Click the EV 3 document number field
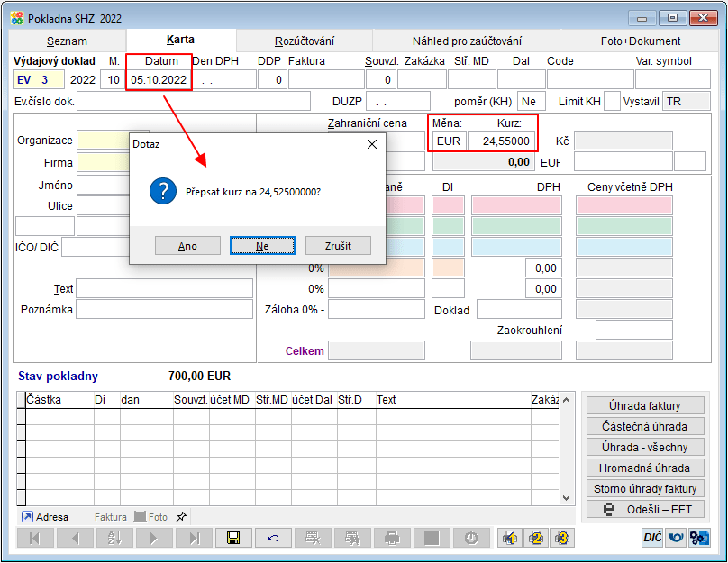This screenshot has height=563, width=728. click(39, 80)
